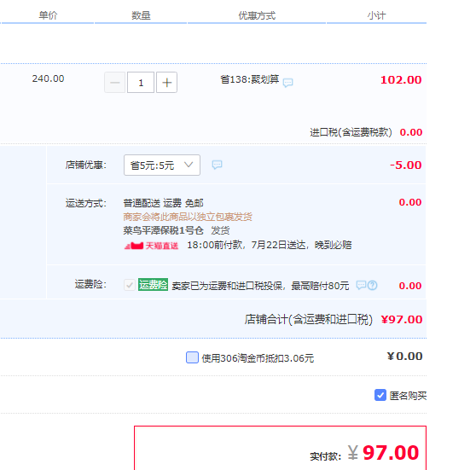Open the 省5元:5元 store discount dropdown
The height and width of the screenshot is (470, 476).
tap(162, 165)
